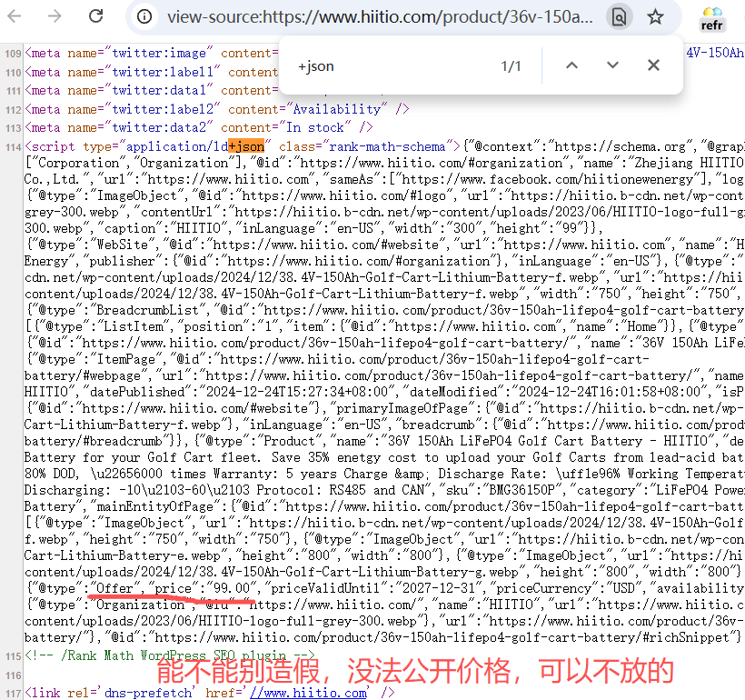
Task: Close the find bar
Action: 654,65
